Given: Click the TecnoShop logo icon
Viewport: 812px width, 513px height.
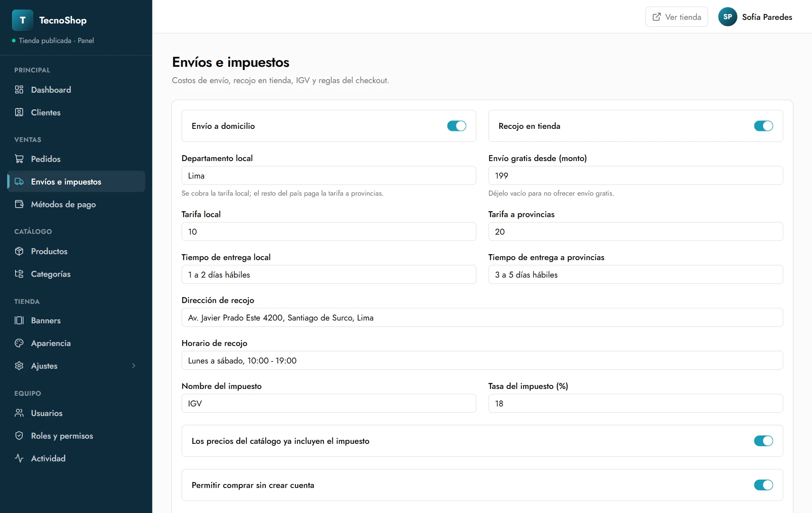Looking at the screenshot, I should click(23, 20).
